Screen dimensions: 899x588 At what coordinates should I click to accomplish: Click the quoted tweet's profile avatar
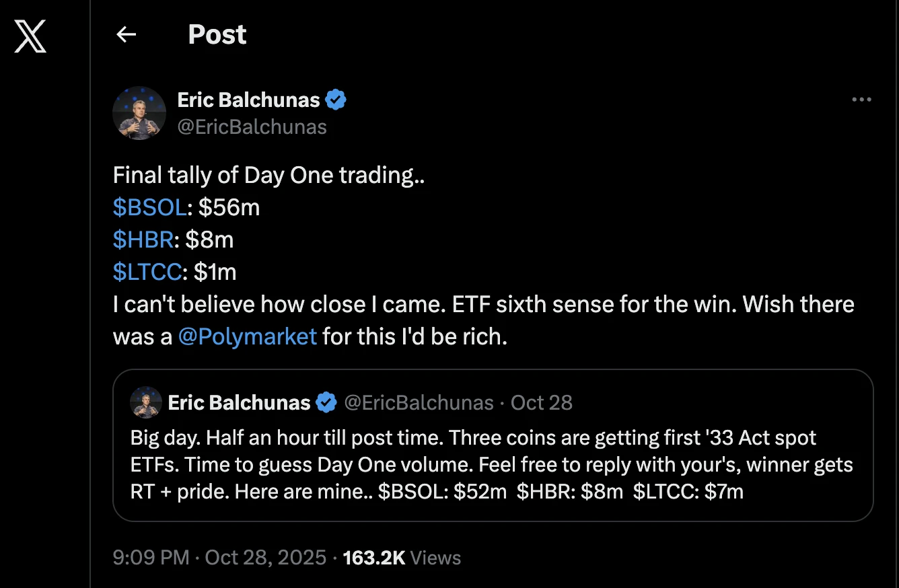(145, 402)
